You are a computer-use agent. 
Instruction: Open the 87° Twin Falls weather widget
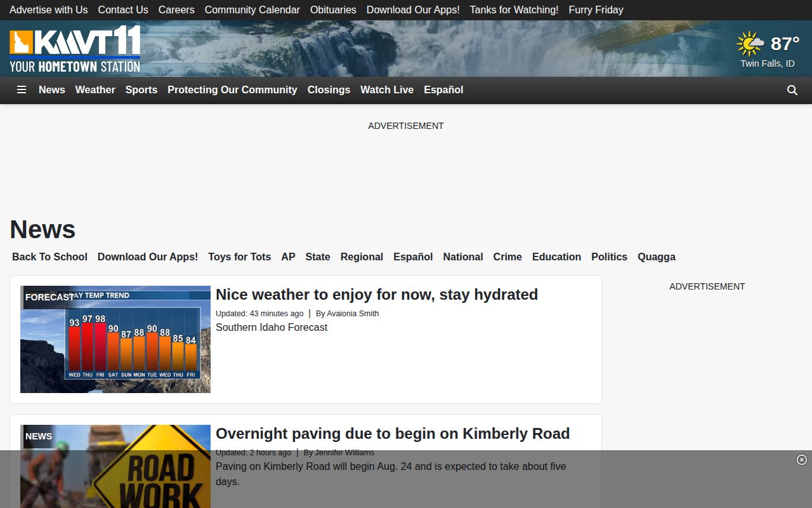click(768, 49)
